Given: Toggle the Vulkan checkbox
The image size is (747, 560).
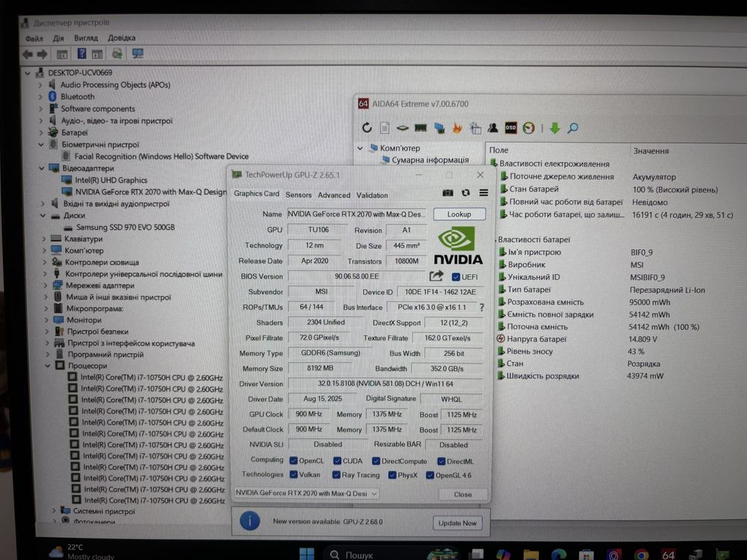Looking at the screenshot, I should pos(294,474).
